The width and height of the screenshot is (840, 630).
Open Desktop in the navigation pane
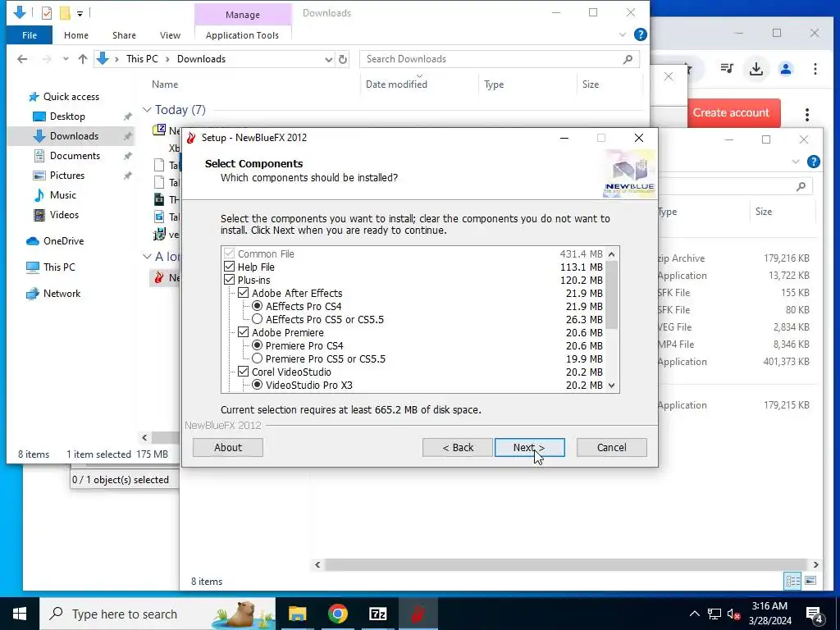tap(67, 116)
